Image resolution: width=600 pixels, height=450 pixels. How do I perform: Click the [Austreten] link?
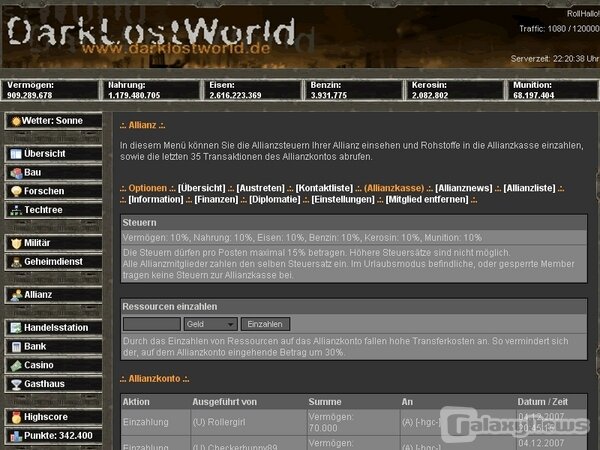click(x=261, y=188)
